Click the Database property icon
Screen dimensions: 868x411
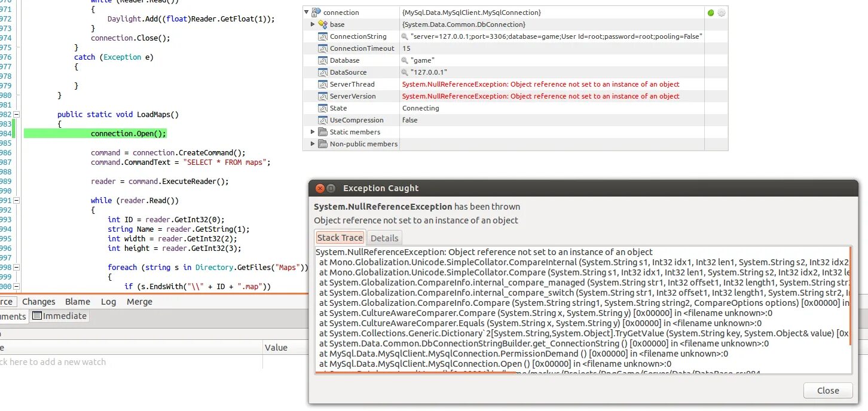click(323, 60)
